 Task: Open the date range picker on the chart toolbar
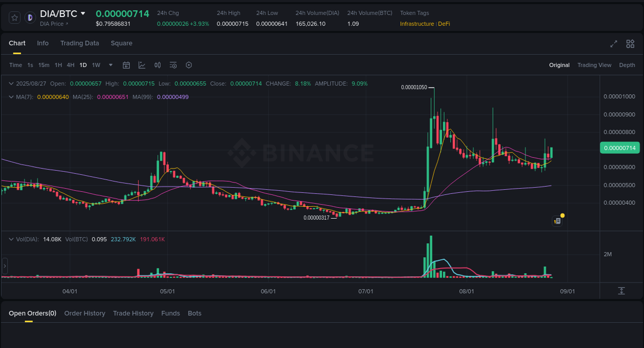click(126, 65)
